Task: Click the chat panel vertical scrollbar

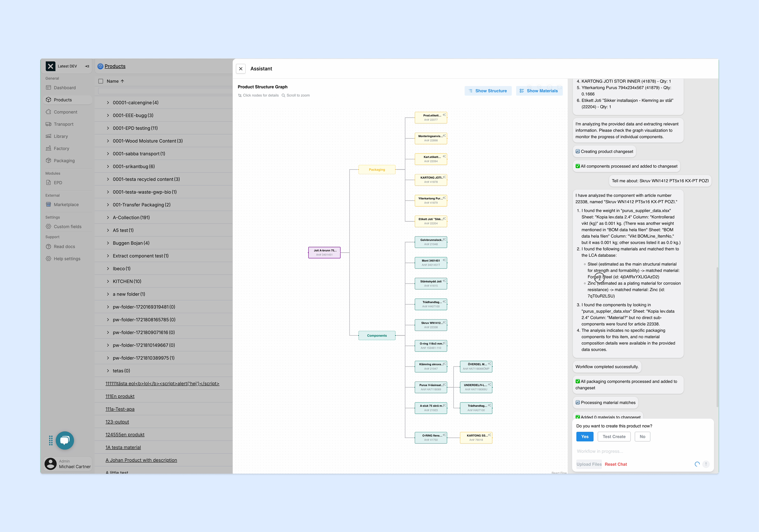Action: [x=717, y=337]
